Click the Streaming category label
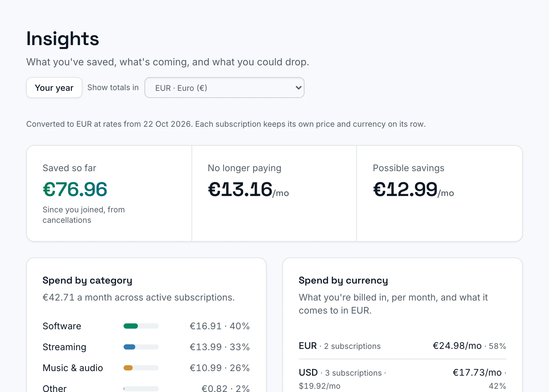 tap(64, 347)
